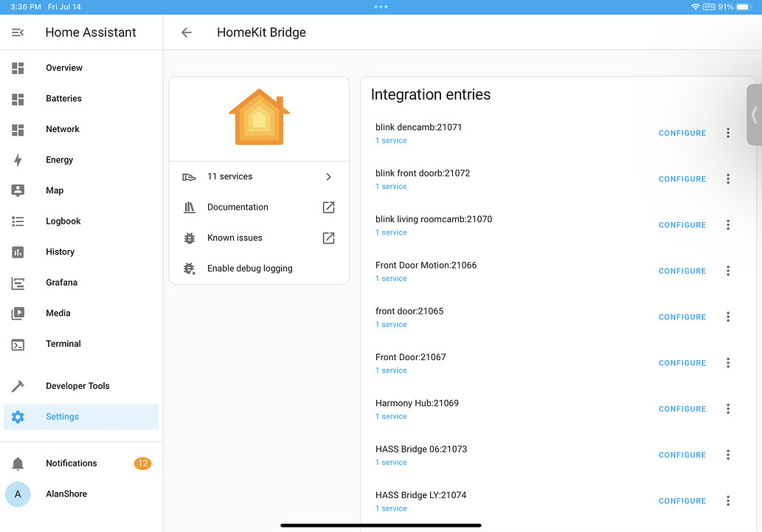Open the Logbook from the sidebar
762x532 pixels.
pos(63,221)
